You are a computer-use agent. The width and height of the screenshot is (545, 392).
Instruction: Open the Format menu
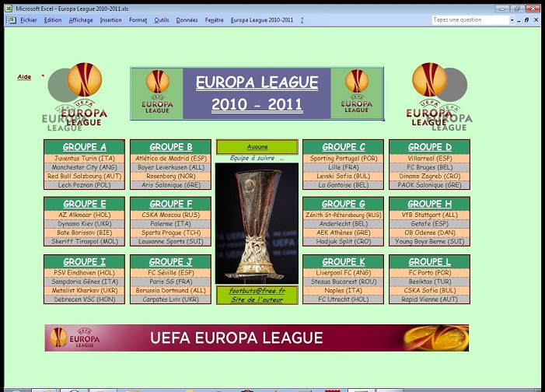click(138, 20)
